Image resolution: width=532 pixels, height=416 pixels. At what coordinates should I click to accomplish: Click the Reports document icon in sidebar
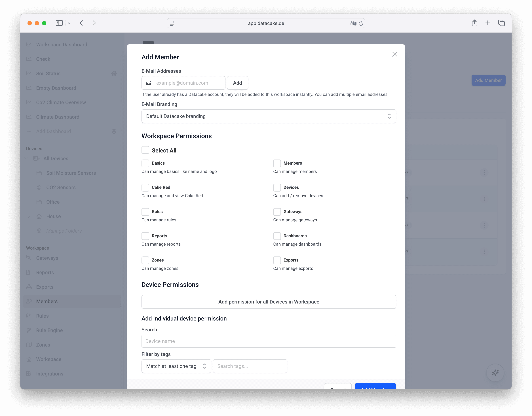click(x=28, y=272)
